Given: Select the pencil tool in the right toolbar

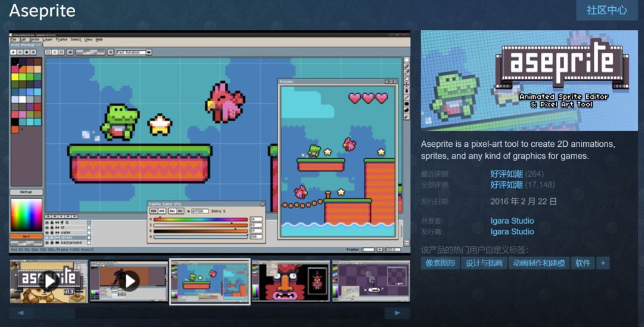Looking at the screenshot, I should (407, 66).
